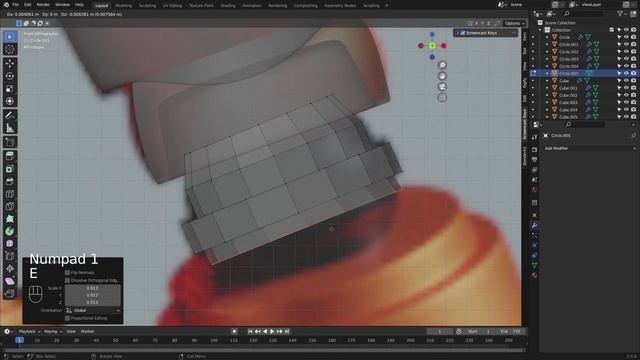This screenshot has height=360, width=640.
Task: Select the Poly Build tool
Action: [x=10, y=219]
